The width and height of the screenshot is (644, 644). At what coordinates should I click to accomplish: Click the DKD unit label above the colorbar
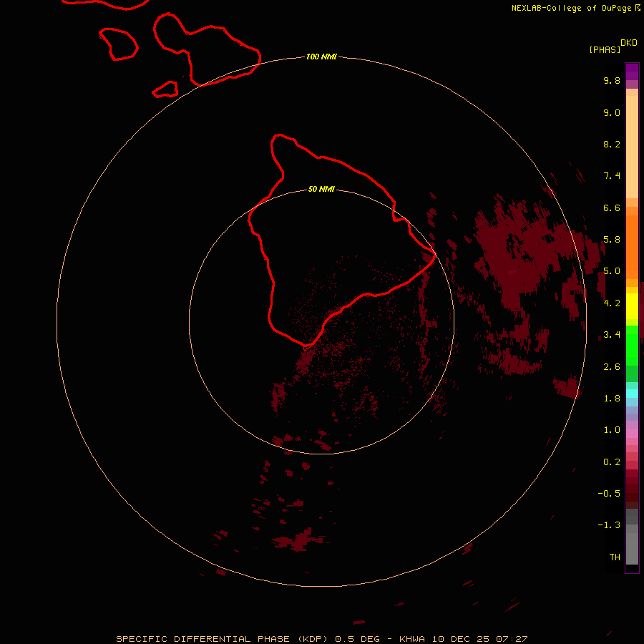click(x=628, y=42)
